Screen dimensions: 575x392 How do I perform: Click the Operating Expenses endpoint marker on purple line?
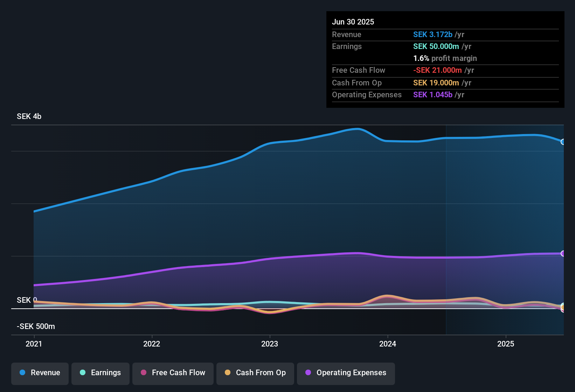click(x=563, y=253)
